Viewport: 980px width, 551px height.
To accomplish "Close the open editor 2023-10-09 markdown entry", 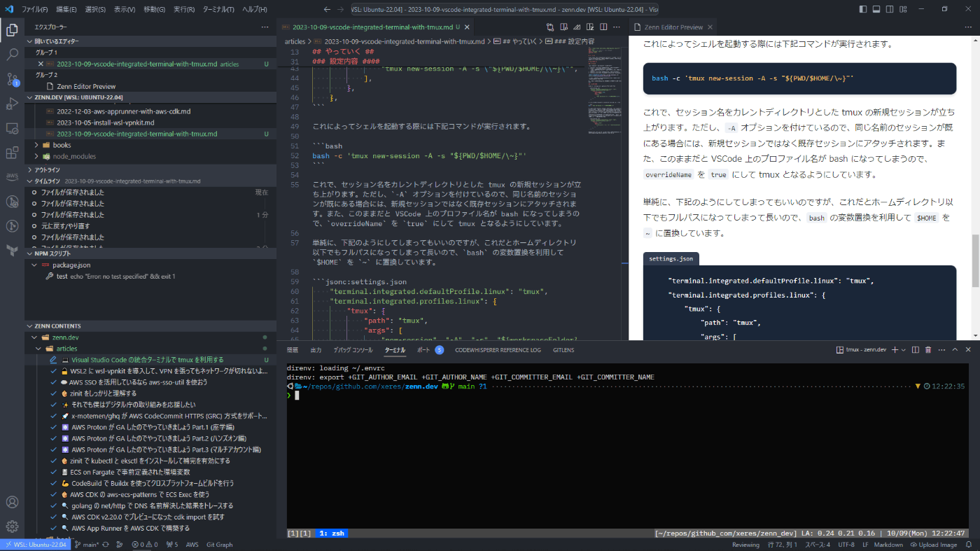I will [41, 64].
